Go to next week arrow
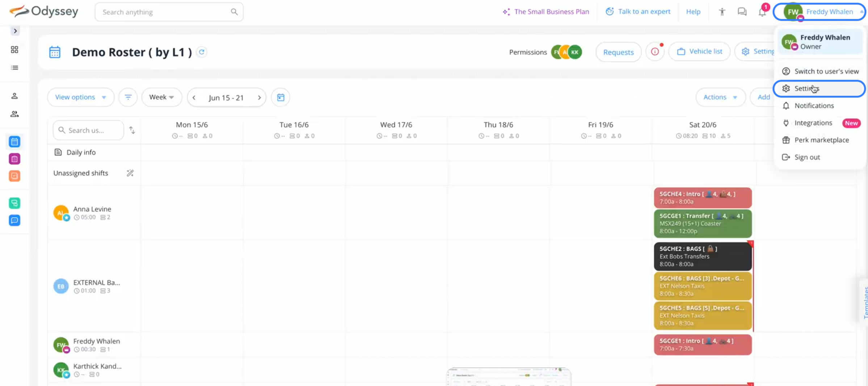 click(x=259, y=98)
